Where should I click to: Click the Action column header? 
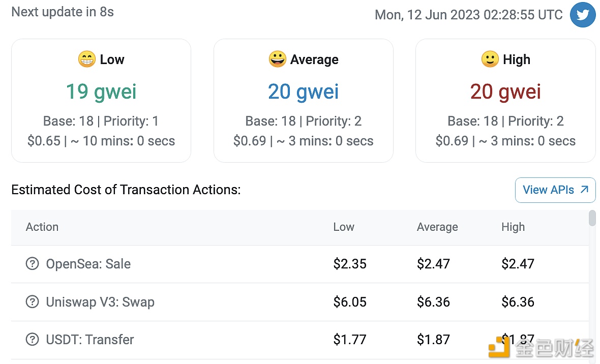point(42,227)
